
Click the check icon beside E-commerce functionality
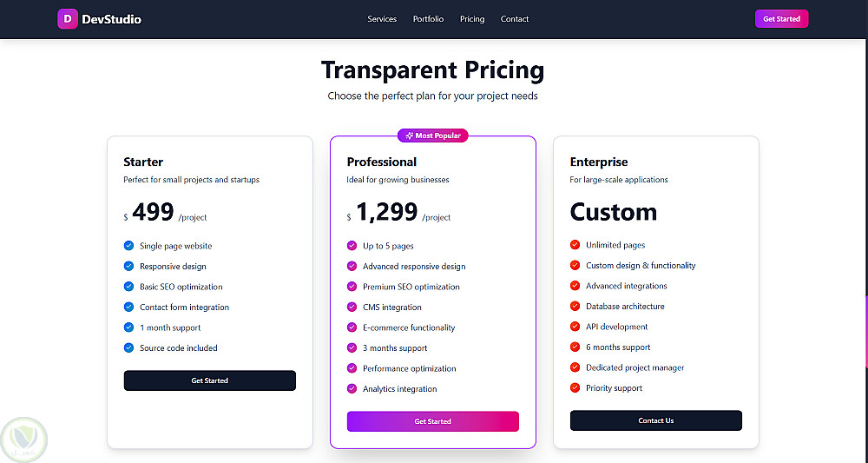pos(352,327)
